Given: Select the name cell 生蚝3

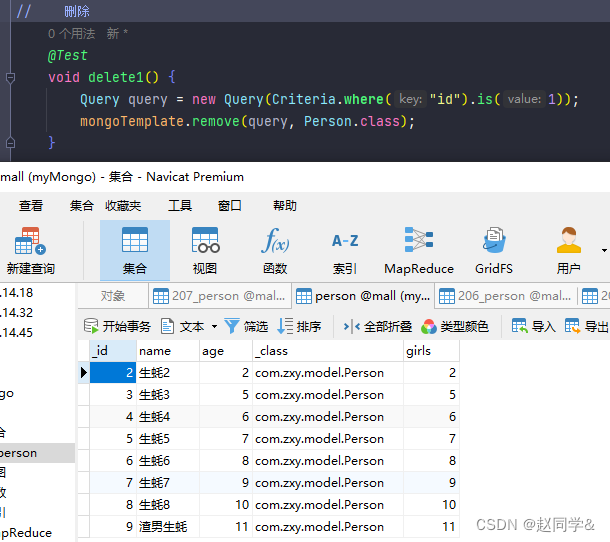Looking at the screenshot, I should coord(168,395).
